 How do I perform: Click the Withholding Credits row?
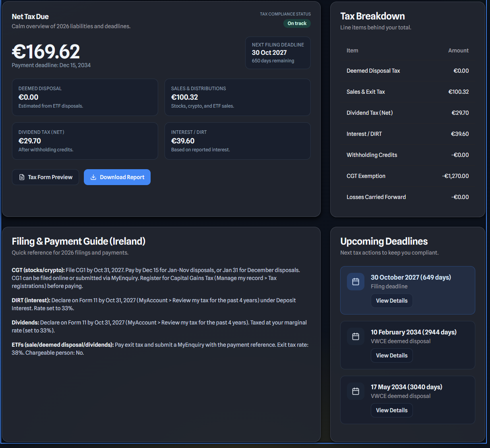tap(407, 155)
